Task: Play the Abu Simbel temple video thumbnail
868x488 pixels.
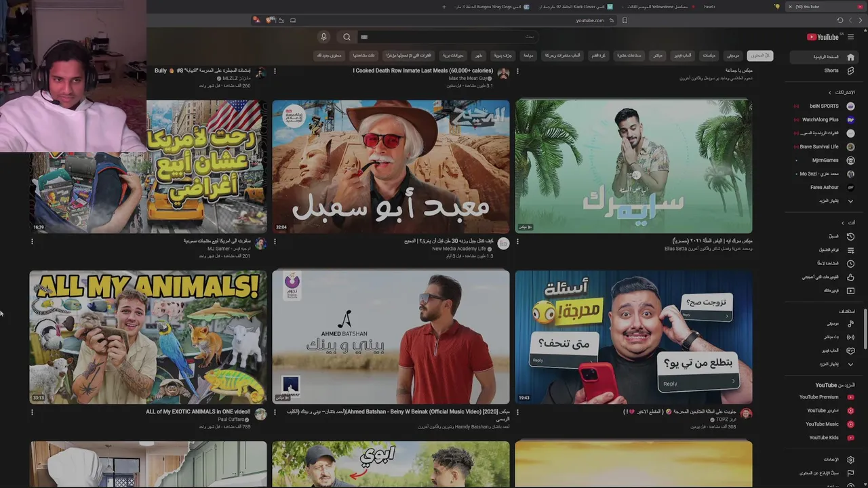Action: coord(391,167)
